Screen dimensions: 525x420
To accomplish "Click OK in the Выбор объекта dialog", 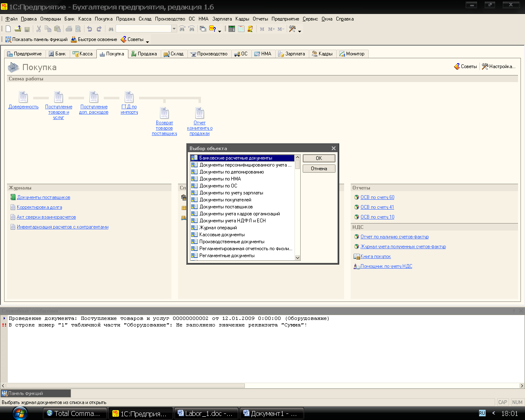I will pos(319,158).
